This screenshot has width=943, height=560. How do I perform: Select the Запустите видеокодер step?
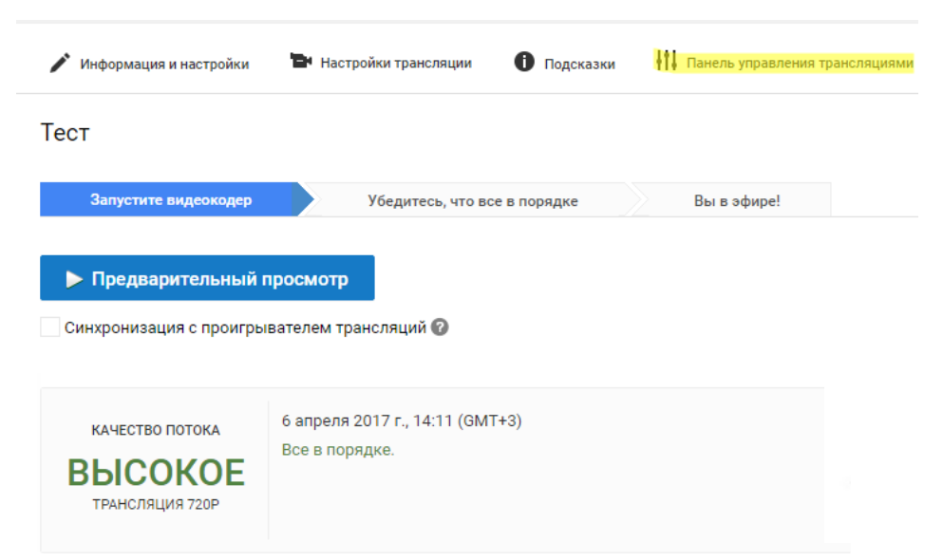tap(171, 200)
